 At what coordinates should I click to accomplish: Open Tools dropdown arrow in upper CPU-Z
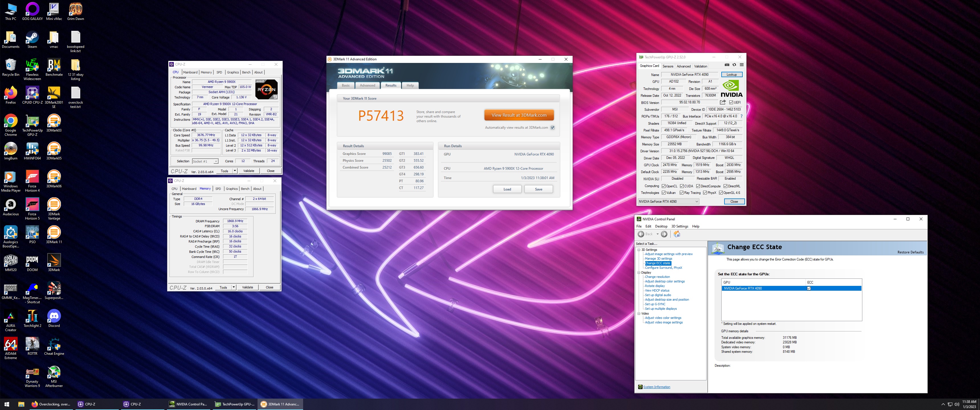point(235,171)
